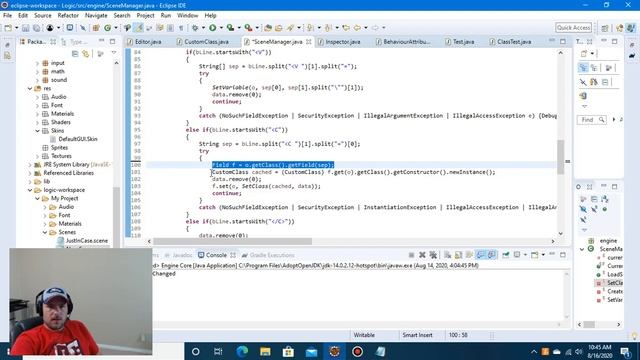640x360 pixels.
Task: Click the editor horizontal scrollbar thumb
Action: (233, 241)
